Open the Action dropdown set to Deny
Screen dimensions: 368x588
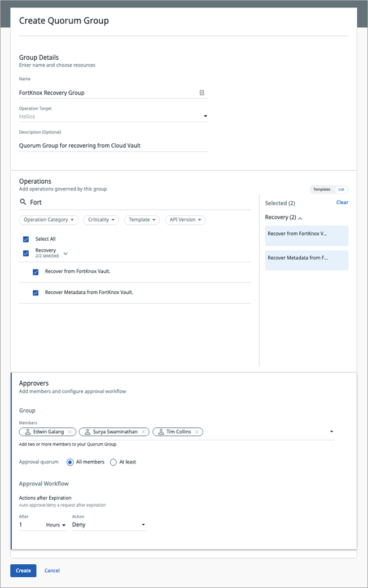108,525
